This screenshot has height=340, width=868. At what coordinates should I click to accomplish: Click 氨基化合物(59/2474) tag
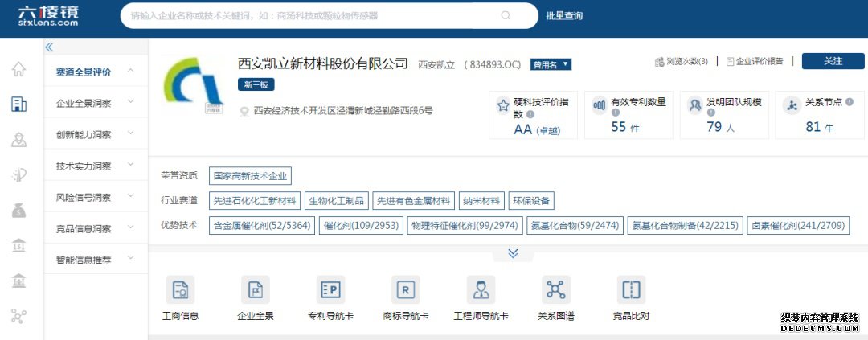click(x=575, y=225)
